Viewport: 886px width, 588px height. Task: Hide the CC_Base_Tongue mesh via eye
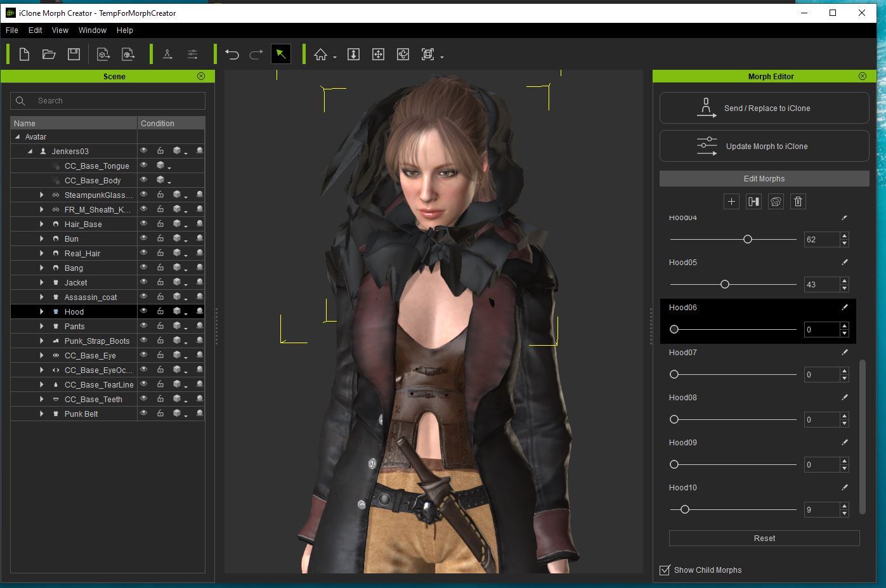point(144,166)
